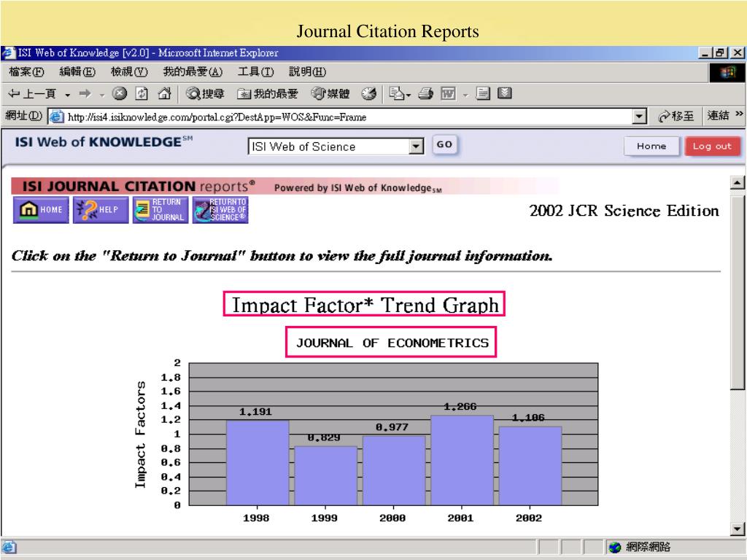Image resolution: width=747 pixels, height=560 pixels.
Task: Click the Home button in ISI header
Action: tap(651, 146)
